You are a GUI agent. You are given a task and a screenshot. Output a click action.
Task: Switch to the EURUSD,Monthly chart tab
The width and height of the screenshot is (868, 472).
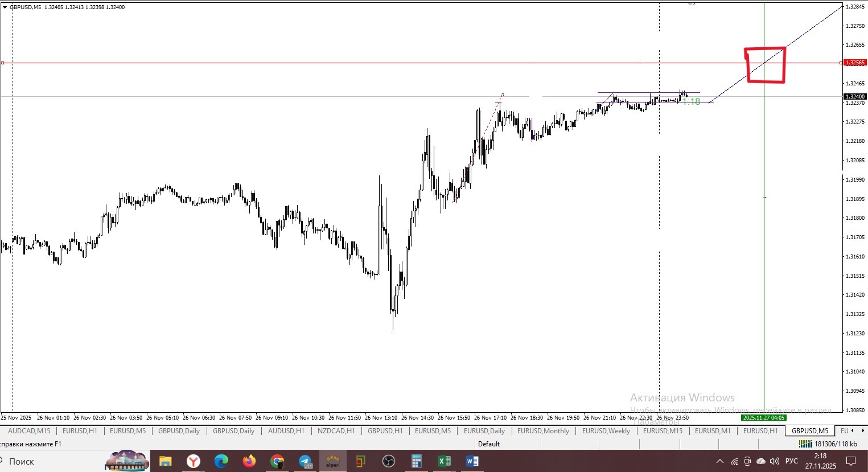tap(543, 431)
